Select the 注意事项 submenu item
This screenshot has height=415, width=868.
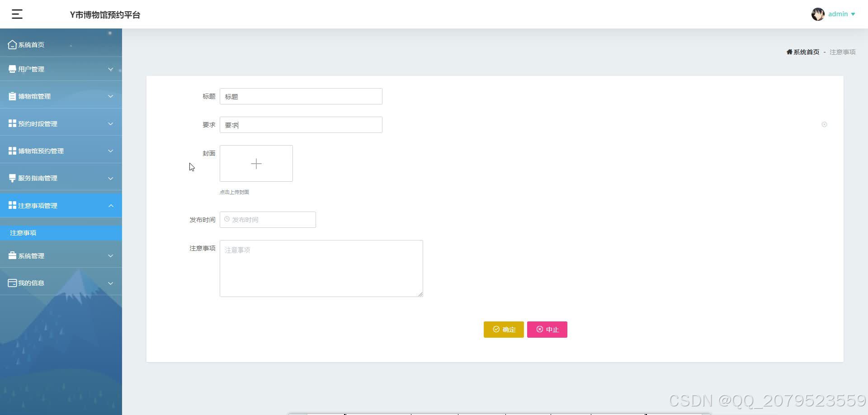pos(61,233)
